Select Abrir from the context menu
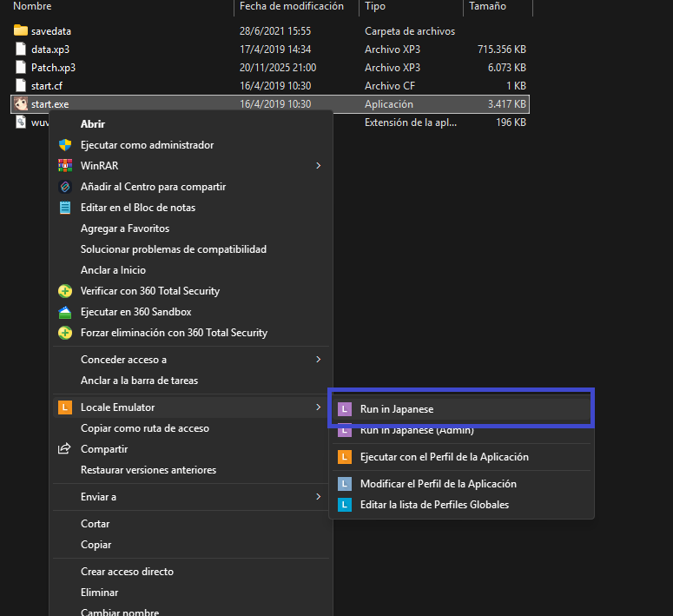 93,124
